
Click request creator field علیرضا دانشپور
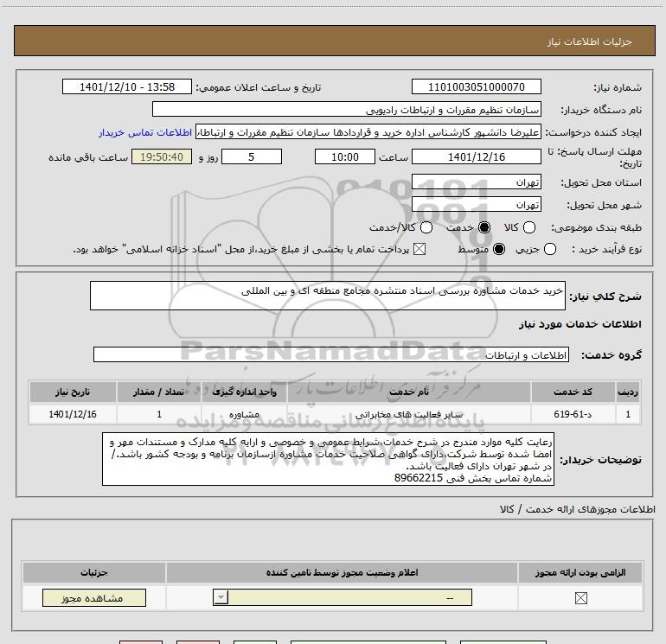pos(368,132)
